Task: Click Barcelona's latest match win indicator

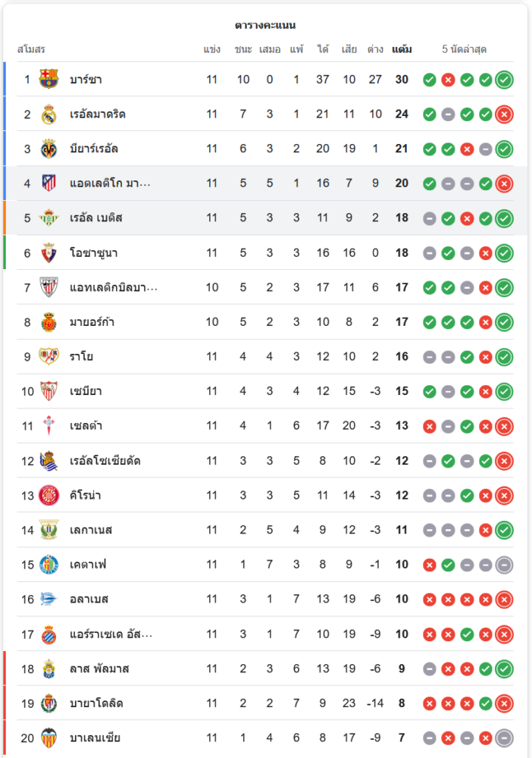Action: pyautogui.click(x=504, y=80)
